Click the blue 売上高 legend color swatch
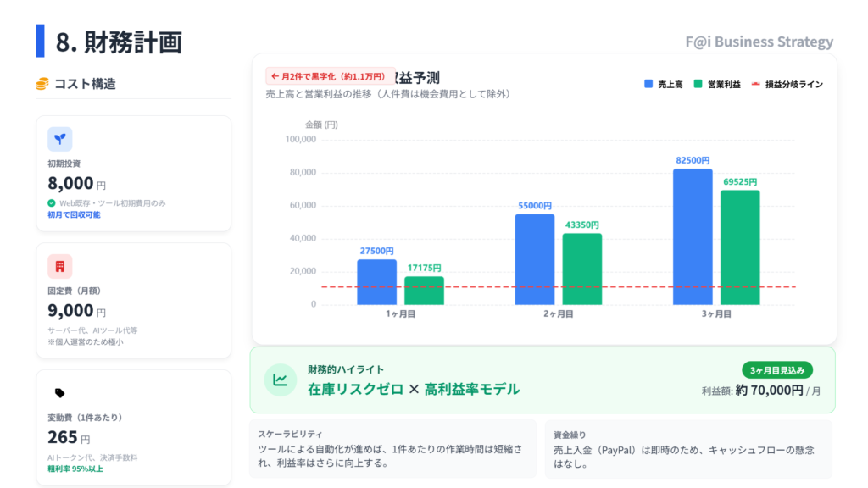This screenshot has height=488, width=868. click(x=648, y=85)
